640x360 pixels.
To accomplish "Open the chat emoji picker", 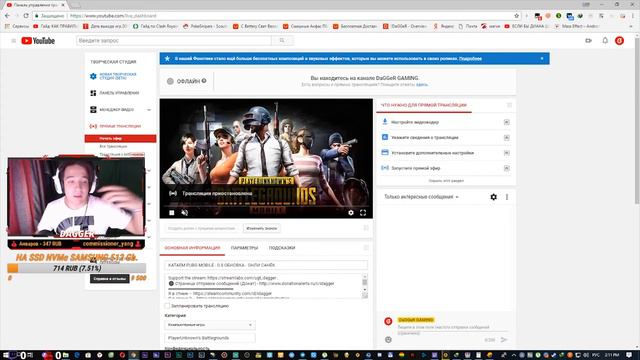I will (388, 340).
